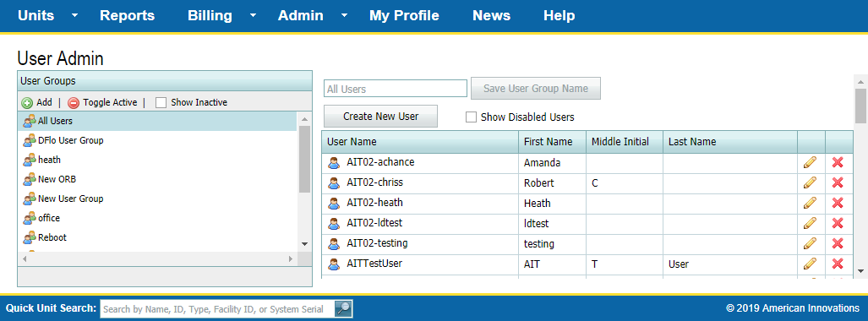Click the group icon beside DFlo User Group
Screen dimensions: 868x321
tap(30, 140)
